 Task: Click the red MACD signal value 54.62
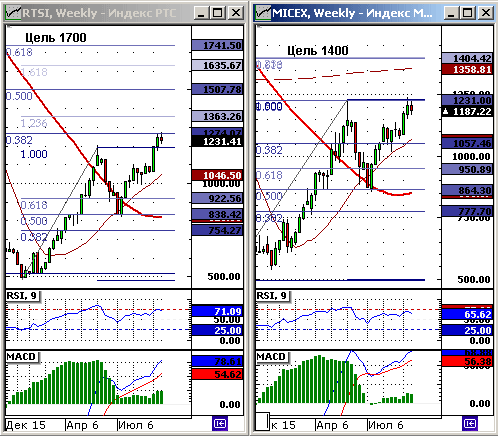click(x=217, y=374)
